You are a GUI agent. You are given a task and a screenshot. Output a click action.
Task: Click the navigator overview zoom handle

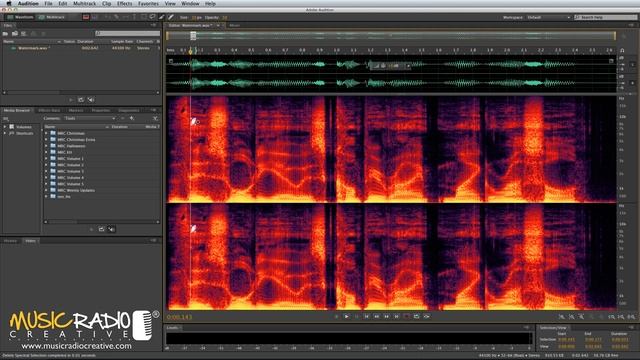click(193, 36)
